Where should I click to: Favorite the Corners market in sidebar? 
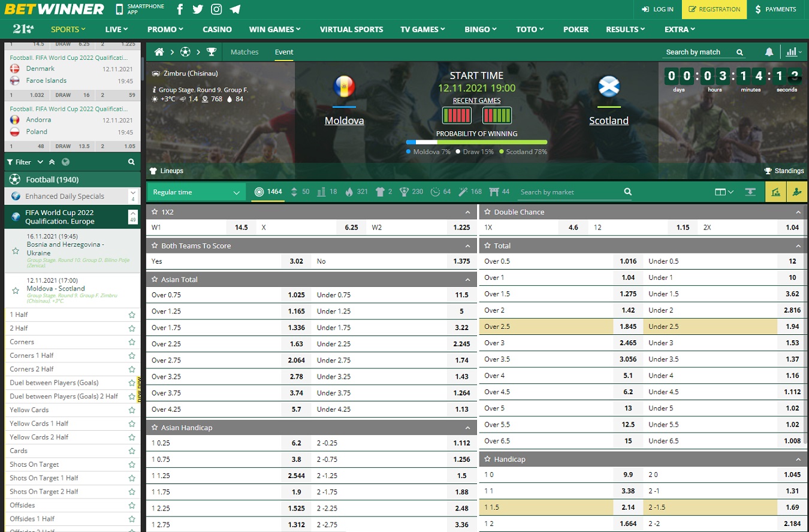pos(132,341)
